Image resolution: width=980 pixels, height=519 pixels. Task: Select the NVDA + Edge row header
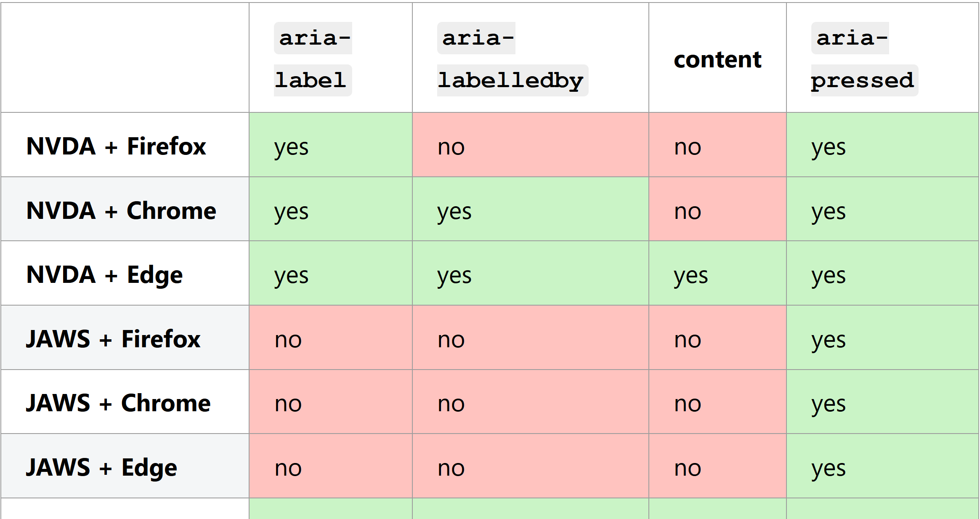pyautogui.click(x=125, y=273)
